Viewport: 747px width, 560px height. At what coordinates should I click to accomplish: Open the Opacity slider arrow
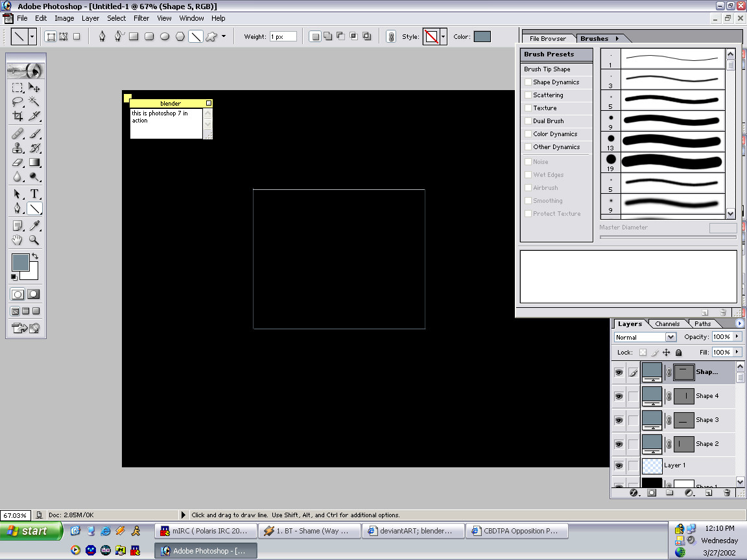click(737, 336)
